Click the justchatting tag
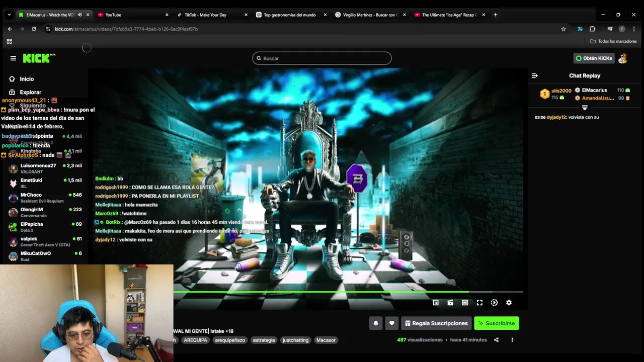644x362 pixels. click(x=295, y=340)
